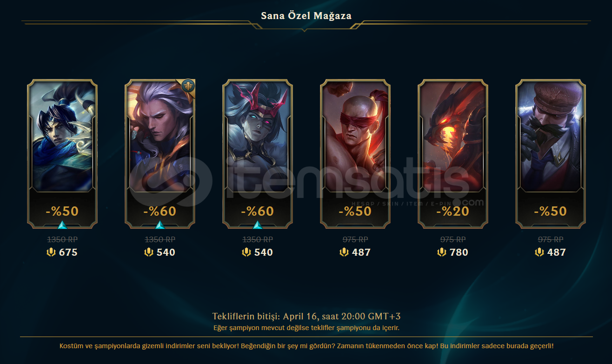
Task: Open the white-haired champion skin card
Action: click(160, 154)
